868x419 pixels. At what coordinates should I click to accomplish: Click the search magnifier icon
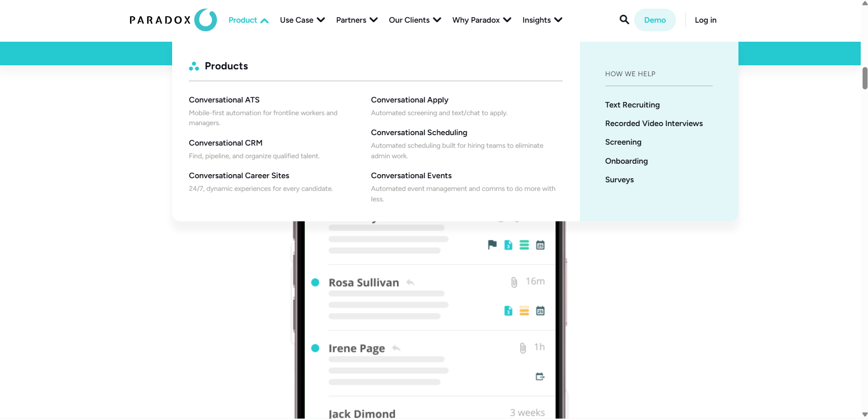tap(624, 19)
